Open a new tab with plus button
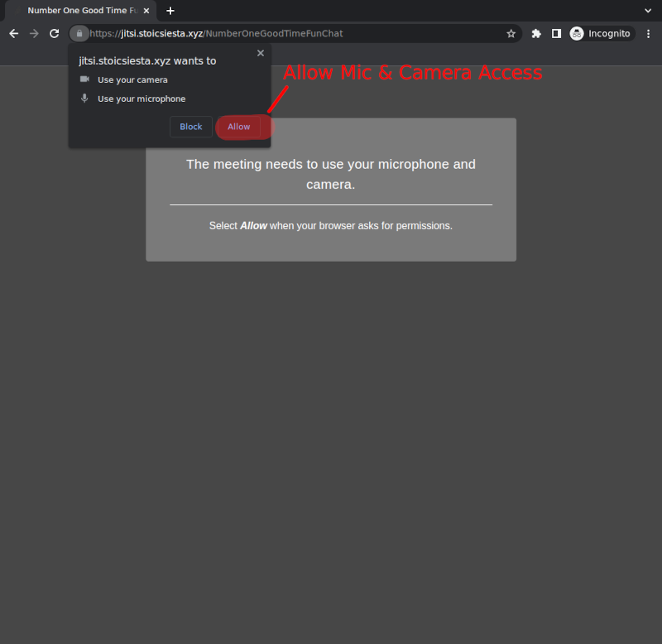662x644 pixels. pos(170,11)
